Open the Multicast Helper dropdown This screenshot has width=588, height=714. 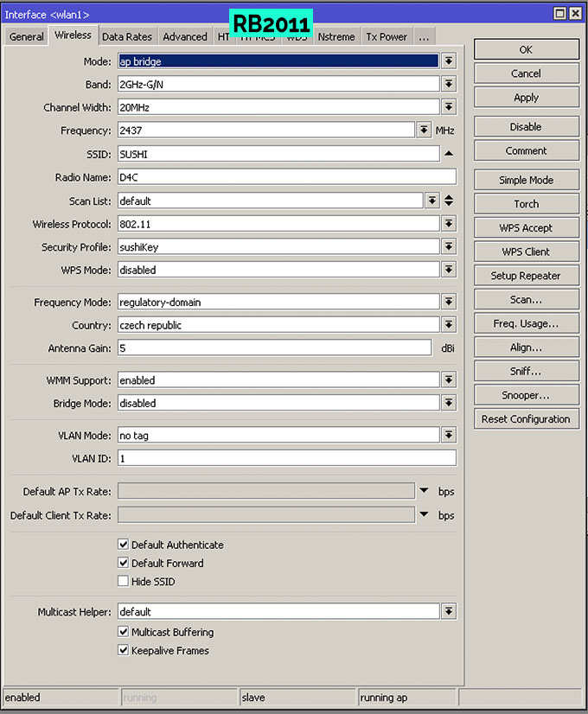(x=449, y=611)
